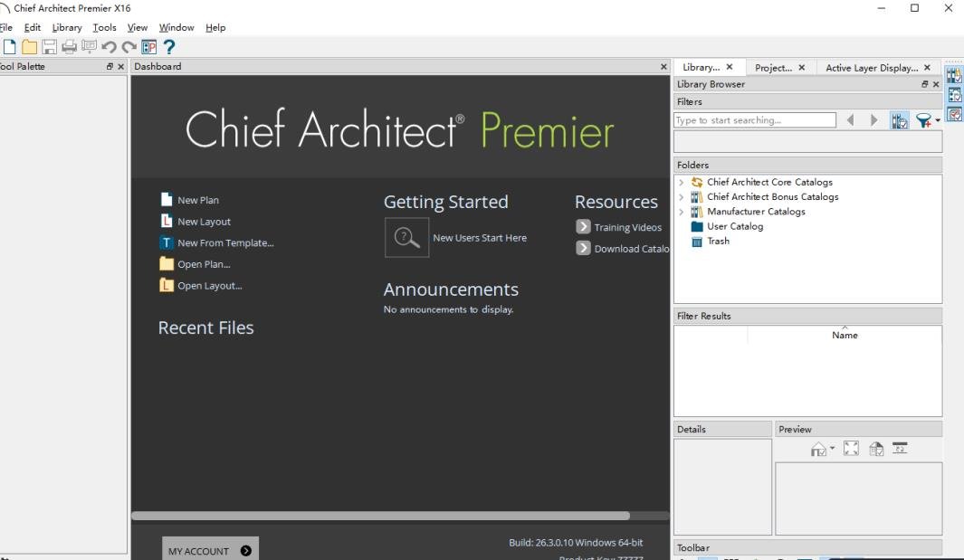Open the Library menu
The height and width of the screenshot is (560, 964).
click(67, 28)
